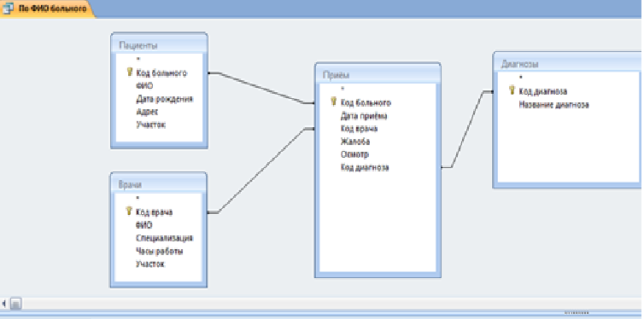Select the Пациенты table title bar
644x319 pixels.
point(159,44)
